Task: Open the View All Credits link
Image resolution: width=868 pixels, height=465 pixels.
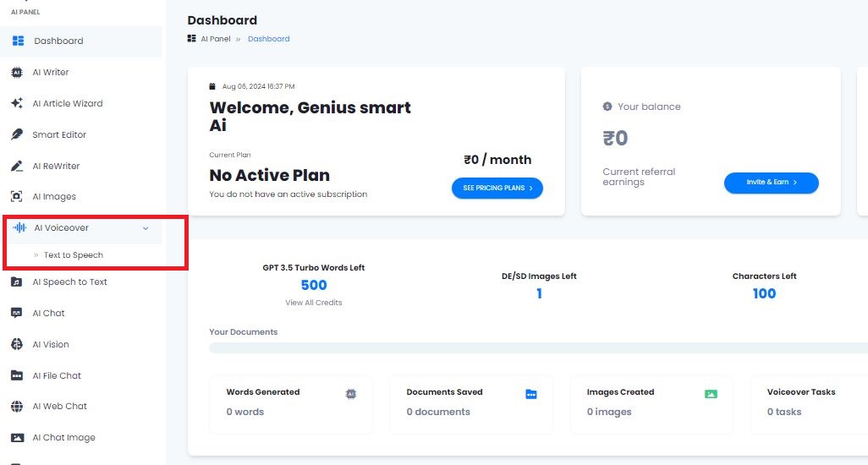Action: point(313,303)
